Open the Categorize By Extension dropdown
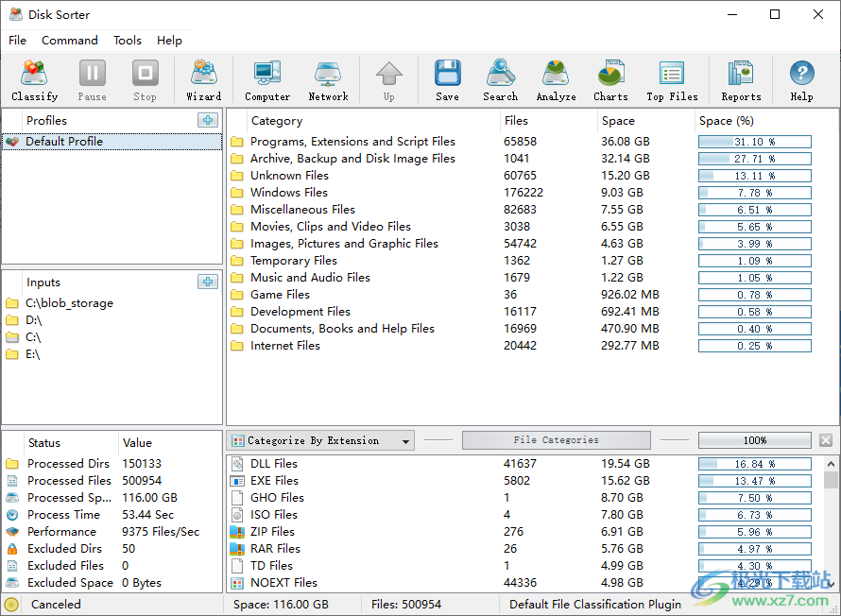 [x=322, y=440]
